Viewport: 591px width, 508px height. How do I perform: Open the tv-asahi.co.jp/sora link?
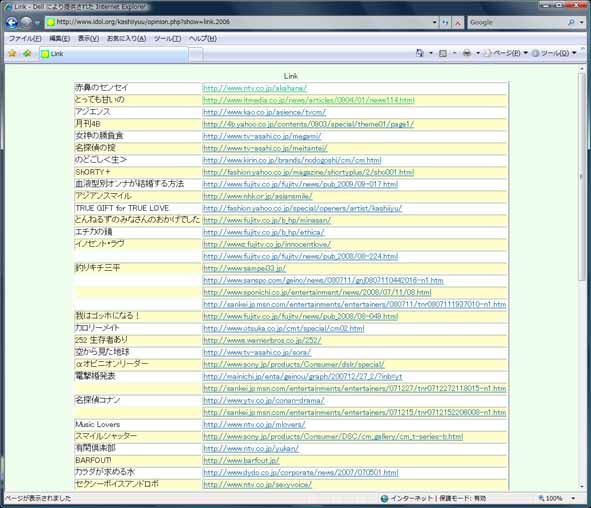click(257, 353)
